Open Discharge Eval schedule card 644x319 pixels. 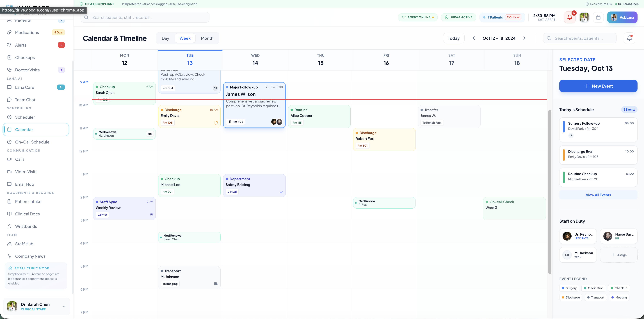(x=598, y=155)
